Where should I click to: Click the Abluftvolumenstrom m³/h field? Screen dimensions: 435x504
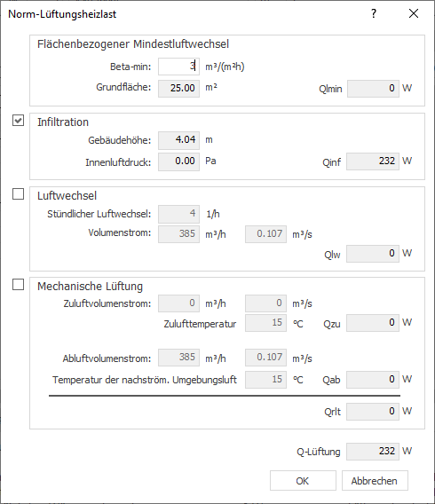(x=178, y=358)
